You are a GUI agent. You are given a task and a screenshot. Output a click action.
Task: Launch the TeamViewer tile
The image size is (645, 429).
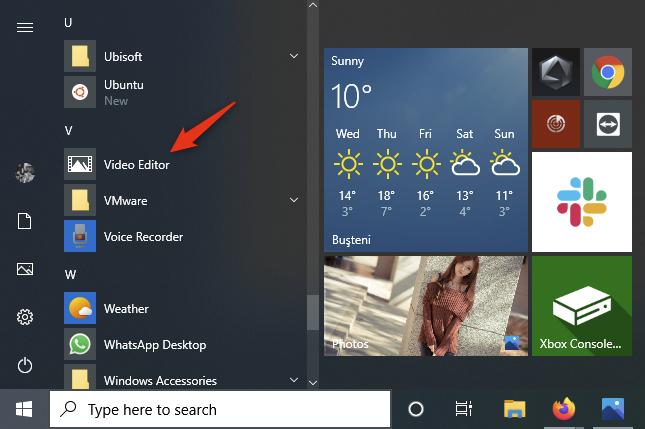[x=607, y=123]
